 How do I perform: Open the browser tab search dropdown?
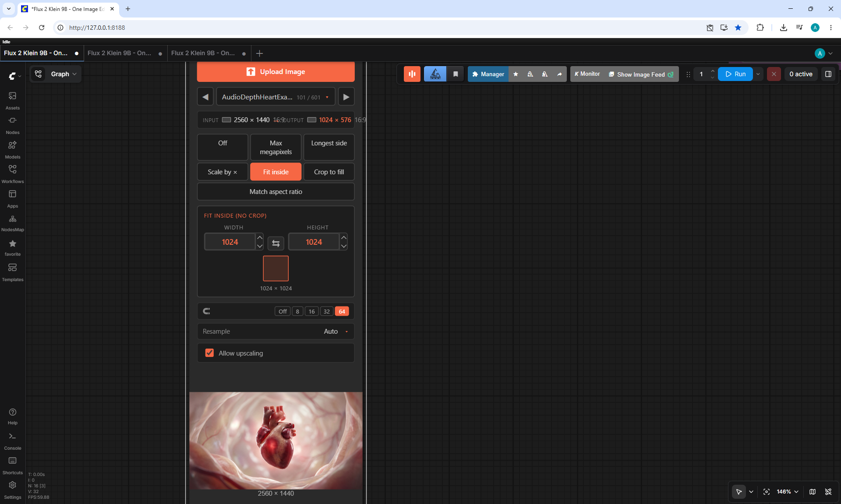click(x=8, y=9)
